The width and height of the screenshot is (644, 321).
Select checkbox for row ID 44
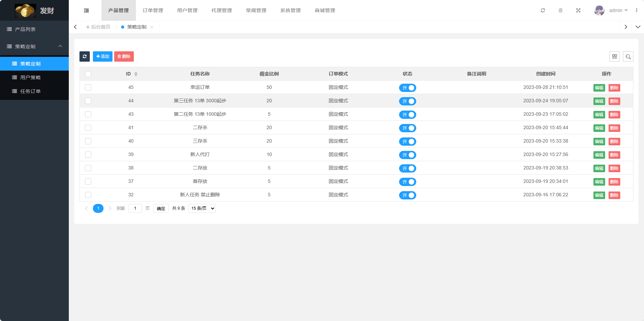pyautogui.click(x=88, y=101)
